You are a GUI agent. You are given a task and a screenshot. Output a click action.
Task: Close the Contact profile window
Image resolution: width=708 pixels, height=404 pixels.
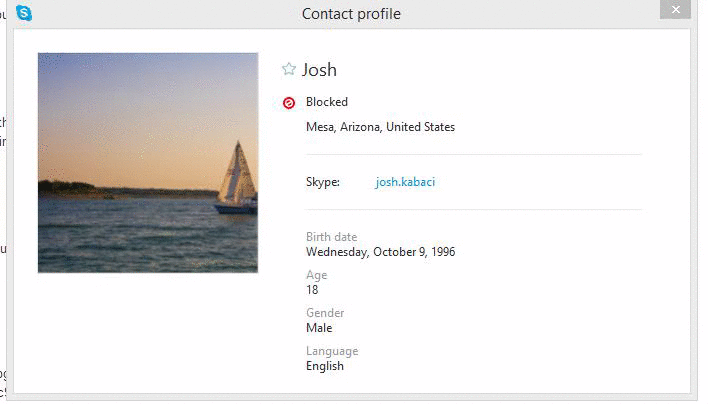tap(675, 9)
